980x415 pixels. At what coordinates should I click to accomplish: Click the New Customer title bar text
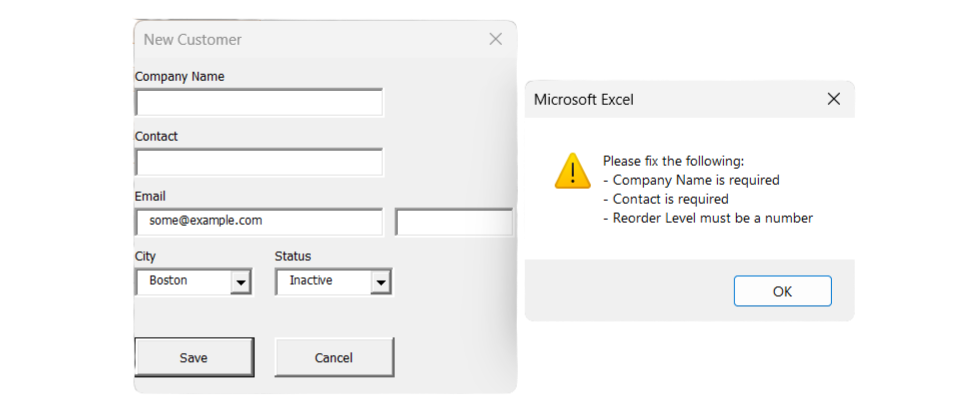(x=192, y=40)
